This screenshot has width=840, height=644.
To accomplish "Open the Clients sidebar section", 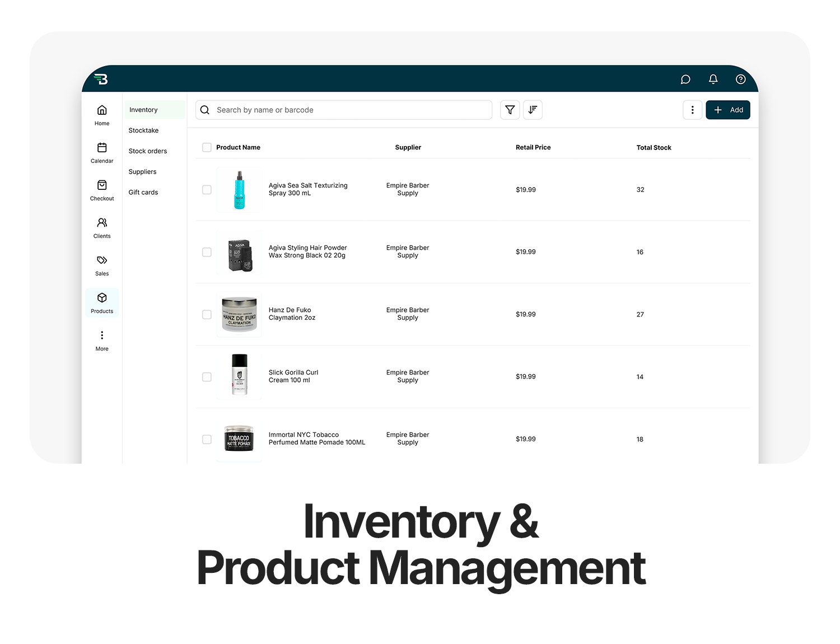I will click(x=102, y=227).
